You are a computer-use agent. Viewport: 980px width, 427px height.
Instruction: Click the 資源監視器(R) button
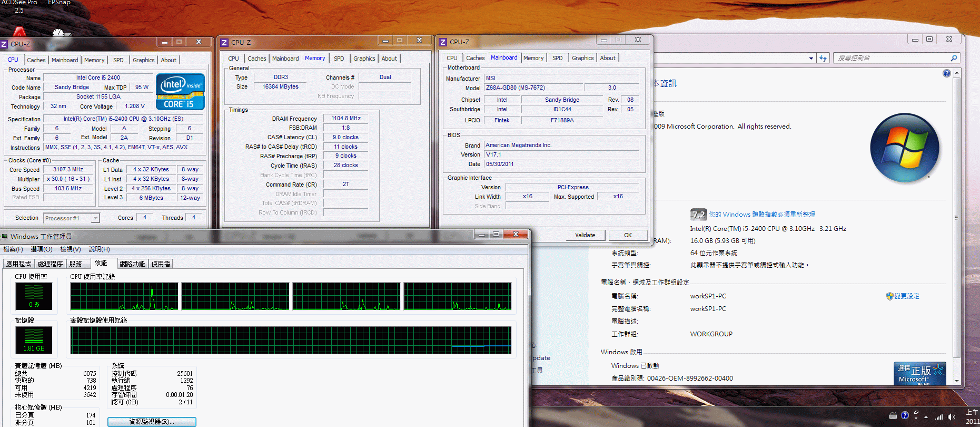pos(152,422)
